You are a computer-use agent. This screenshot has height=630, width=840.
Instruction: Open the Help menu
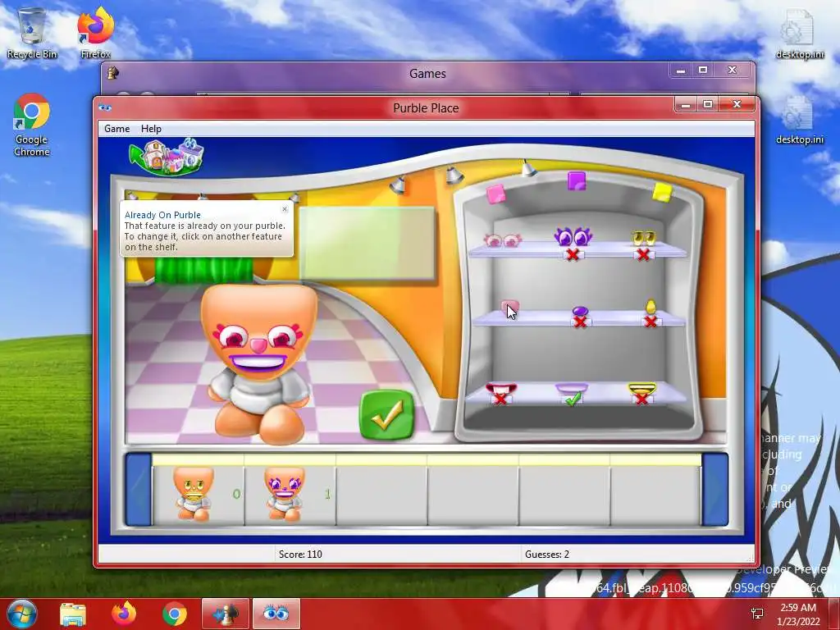(x=151, y=129)
